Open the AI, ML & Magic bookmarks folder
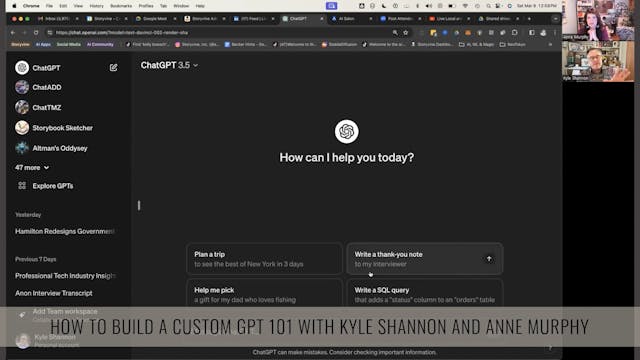The height and width of the screenshot is (360, 640). (x=476, y=44)
